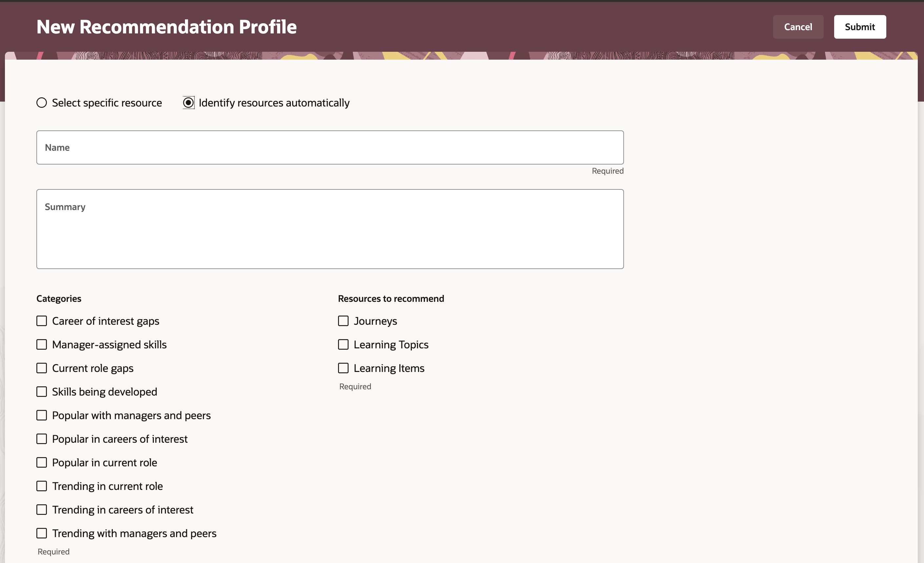Image resolution: width=924 pixels, height=563 pixels.
Task: Click the Name input field
Action: pyautogui.click(x=330, y=147)
